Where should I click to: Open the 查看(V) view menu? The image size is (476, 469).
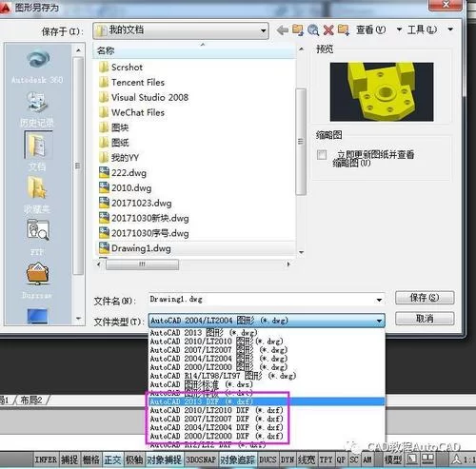pos(371,29)
